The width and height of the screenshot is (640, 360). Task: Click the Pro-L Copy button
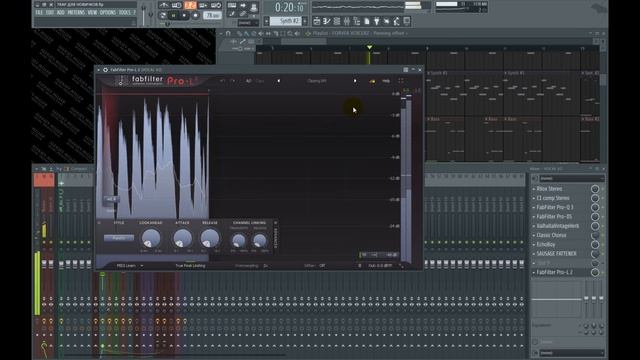tap(260, 81)
